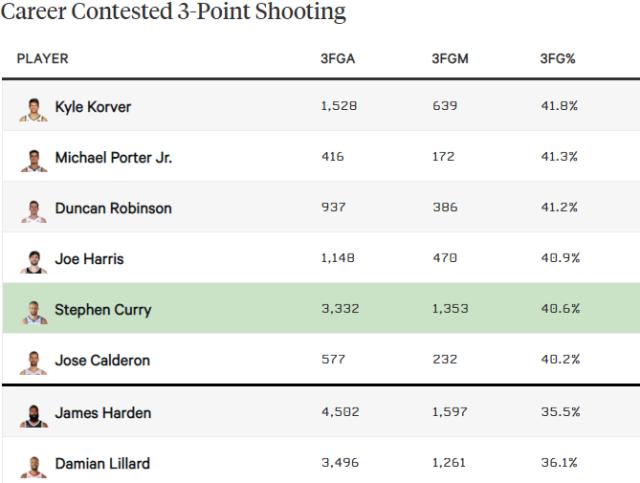Click Kyle Korver's 1,528 attempts value
The width and height of the screenshot is (640, 483).
pos(340,107)
